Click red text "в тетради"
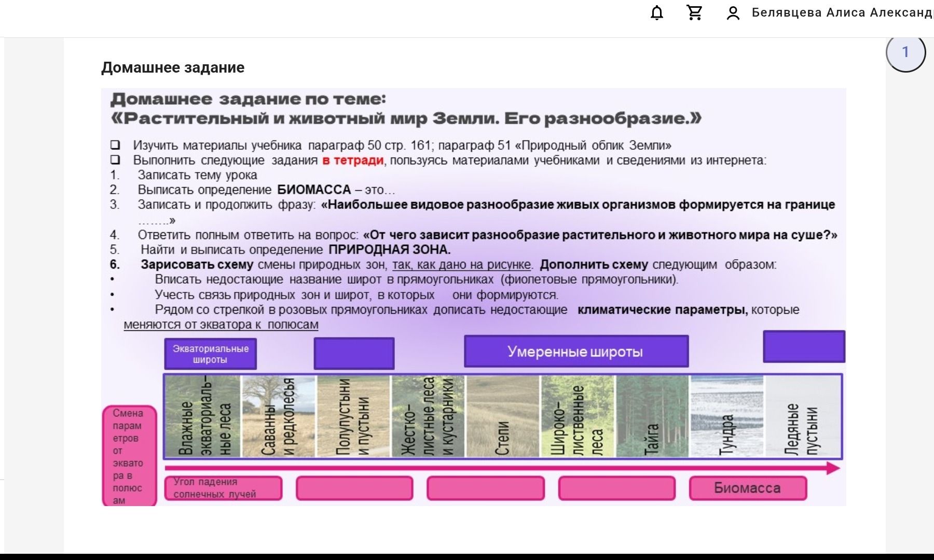The height and width of the screenshot is (560, 934). click(x=353, y=160)
